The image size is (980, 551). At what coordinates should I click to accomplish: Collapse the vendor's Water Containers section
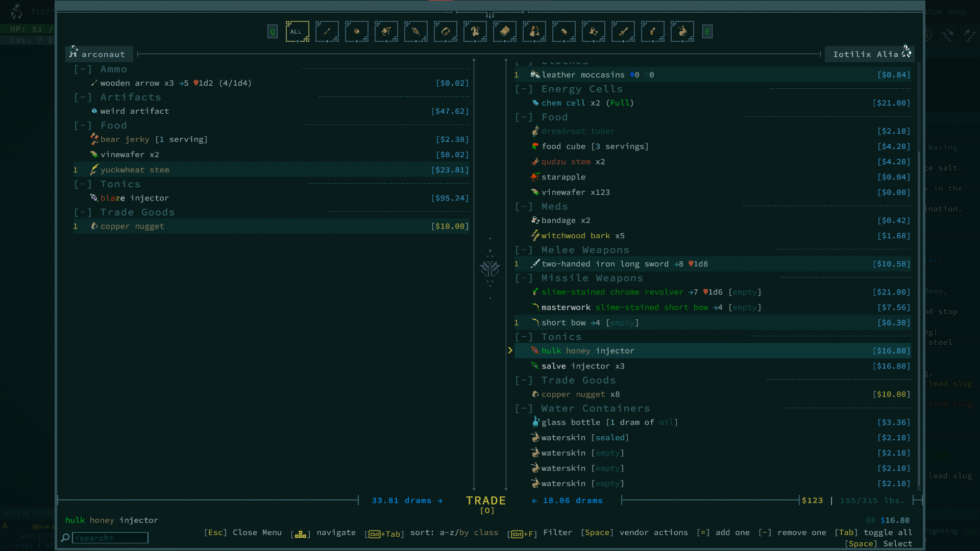click(x=524, y=409)
